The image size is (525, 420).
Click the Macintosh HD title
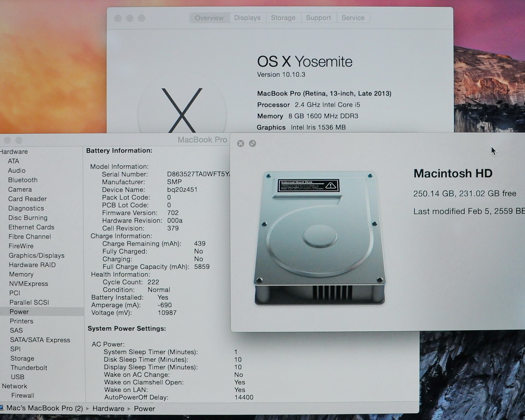[x=453, y=173]
